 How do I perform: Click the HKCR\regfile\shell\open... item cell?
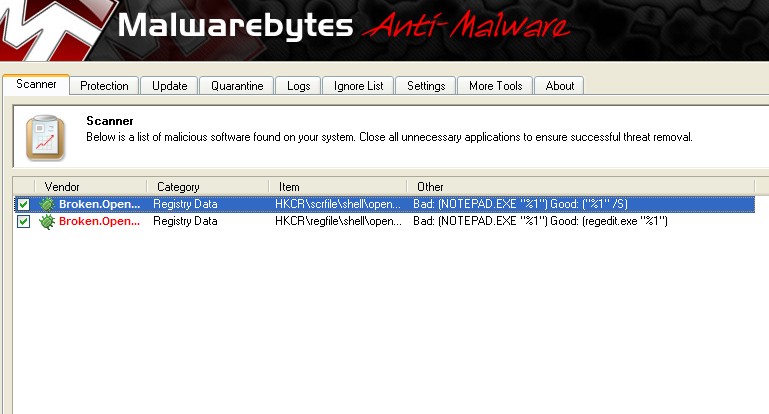(338, 221)
